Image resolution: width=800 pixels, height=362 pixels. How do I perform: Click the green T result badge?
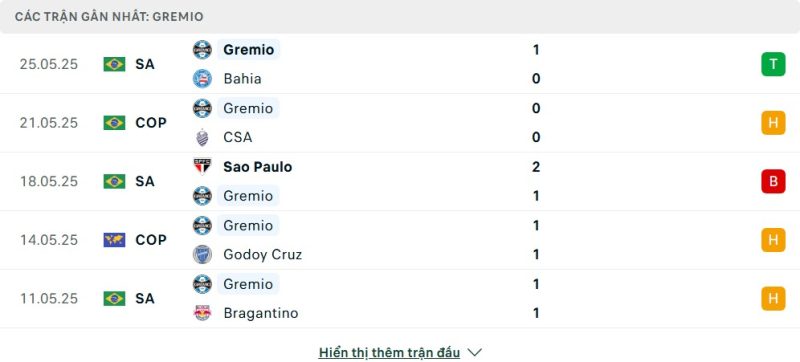773,64
